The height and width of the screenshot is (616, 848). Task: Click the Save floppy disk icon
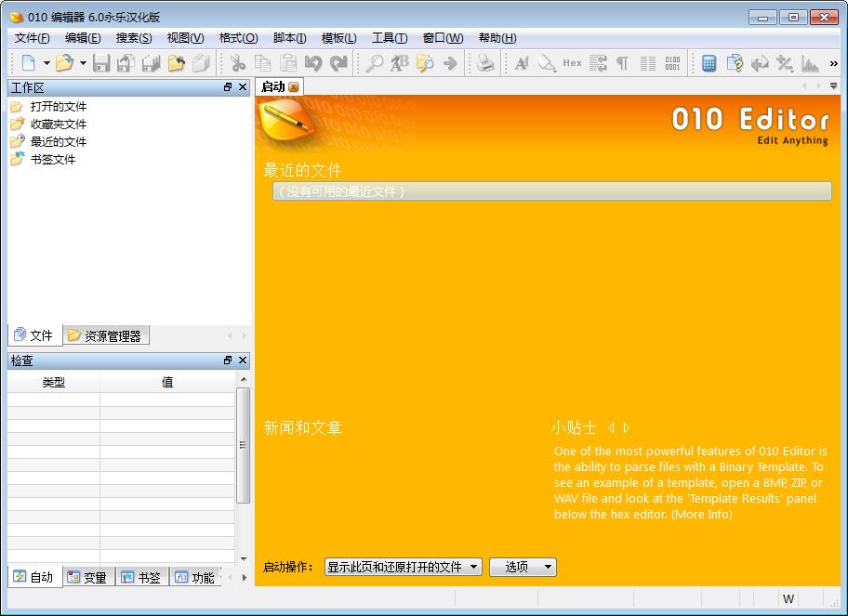[101, 63]
